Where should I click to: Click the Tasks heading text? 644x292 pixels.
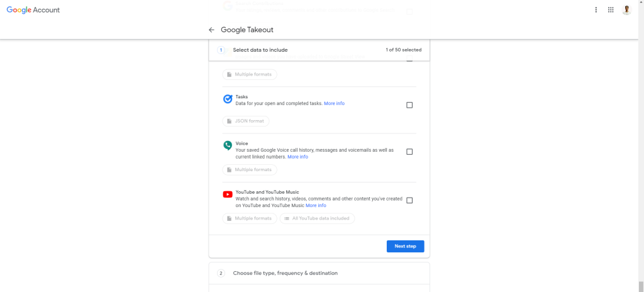242,97
